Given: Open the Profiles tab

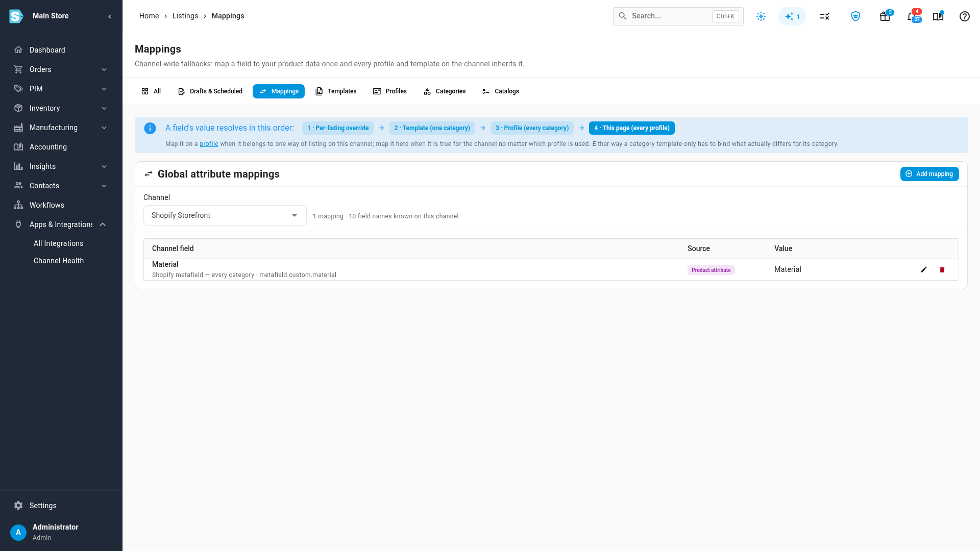Looking at the screenshot, I should (x=390, y=91).
